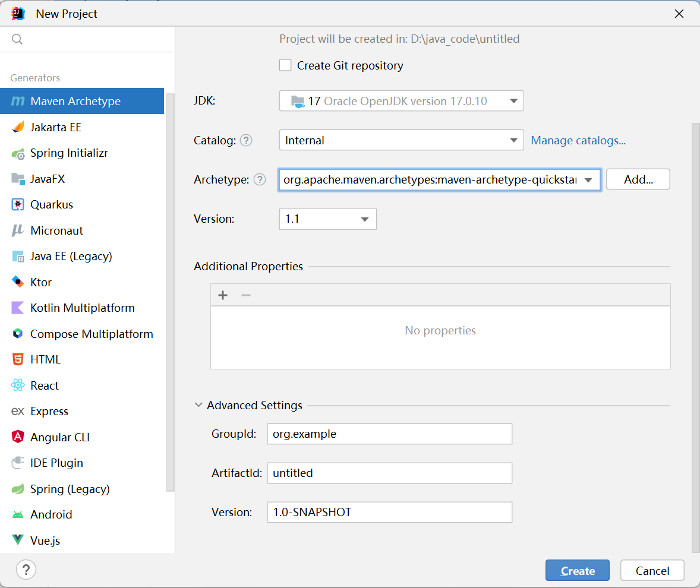
Task: Click the settings pane vertical scrollbar
Action: click(695, 337)
